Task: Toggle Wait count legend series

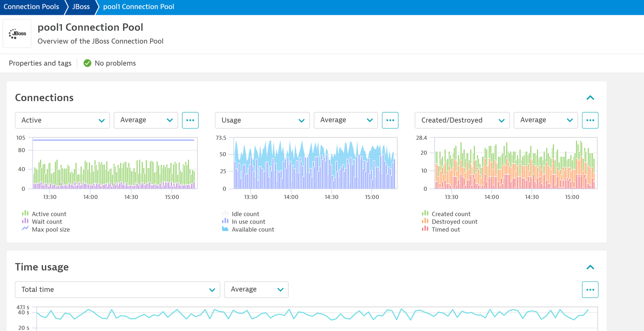Action: (x=47, y=222)
